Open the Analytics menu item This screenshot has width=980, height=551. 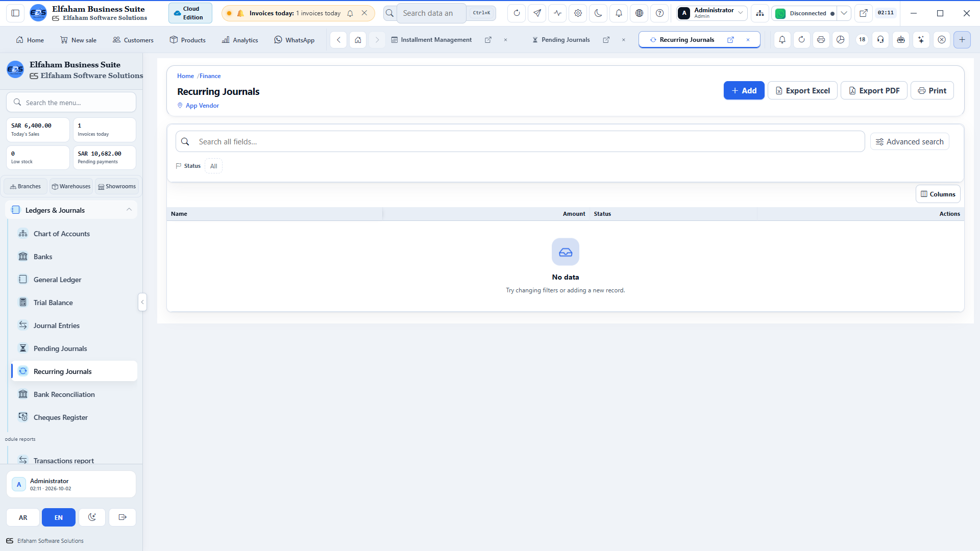point(240,40)
